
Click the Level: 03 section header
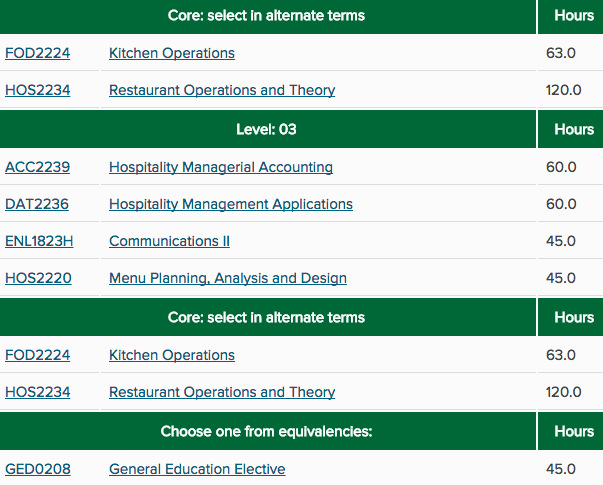(x=266, y=129)
